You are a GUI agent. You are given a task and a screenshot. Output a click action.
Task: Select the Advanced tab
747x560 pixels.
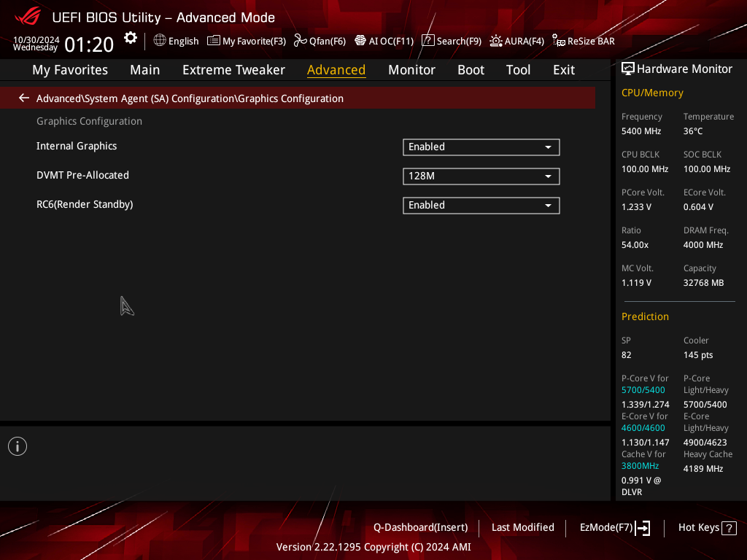click(336, 70)
